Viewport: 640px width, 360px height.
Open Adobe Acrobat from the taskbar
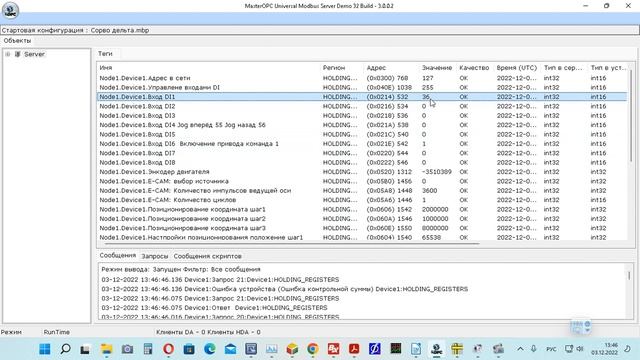[354, 349]
